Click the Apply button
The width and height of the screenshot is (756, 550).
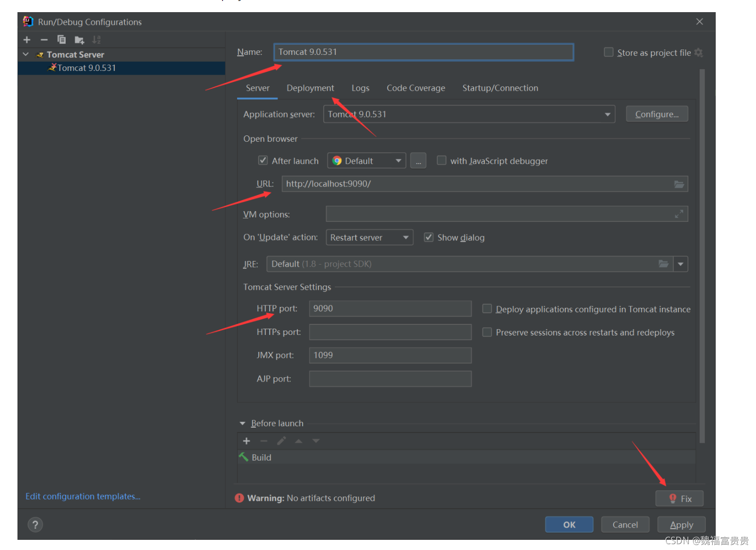click(681, 525)
